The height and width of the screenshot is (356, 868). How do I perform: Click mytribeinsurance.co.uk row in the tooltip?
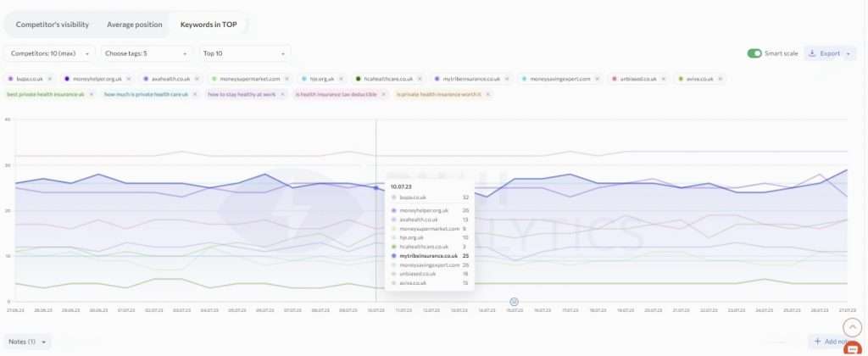click(x=430, y=256)
